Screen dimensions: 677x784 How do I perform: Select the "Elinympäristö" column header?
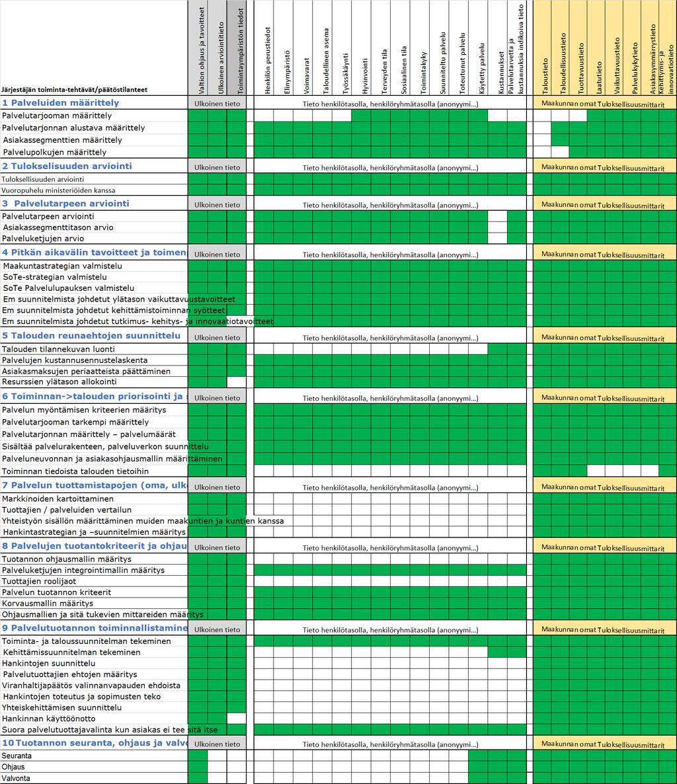[287, 72]
